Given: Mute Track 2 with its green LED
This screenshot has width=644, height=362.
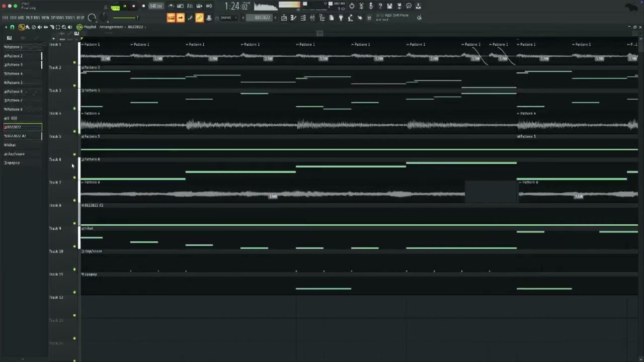Looking at the screenshot, I should [74, 85].
